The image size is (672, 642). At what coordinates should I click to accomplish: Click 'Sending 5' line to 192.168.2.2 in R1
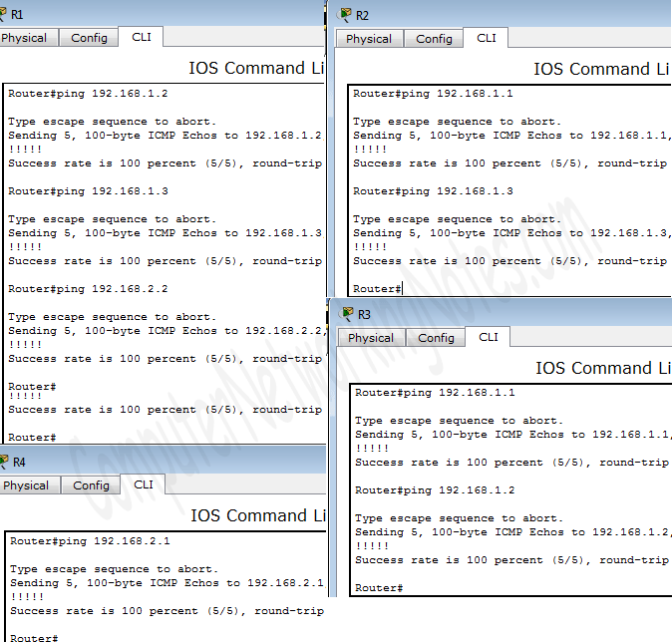click(x=167, y=331)
